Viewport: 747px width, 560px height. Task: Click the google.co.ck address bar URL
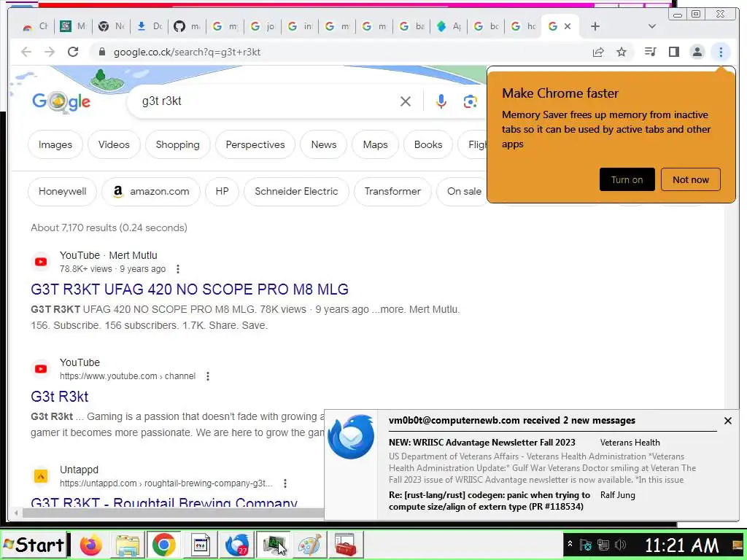(x=187, y=52)
